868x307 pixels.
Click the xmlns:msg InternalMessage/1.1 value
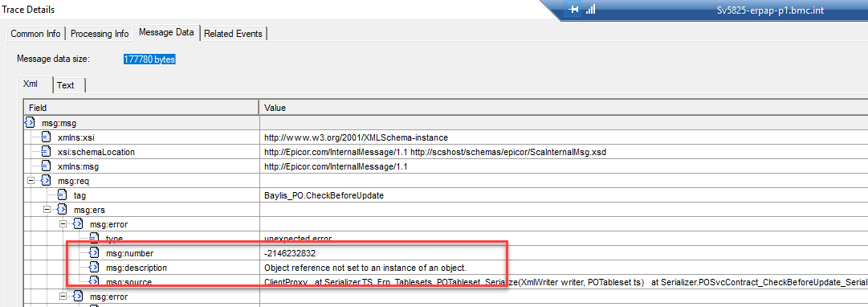(336, 166)
